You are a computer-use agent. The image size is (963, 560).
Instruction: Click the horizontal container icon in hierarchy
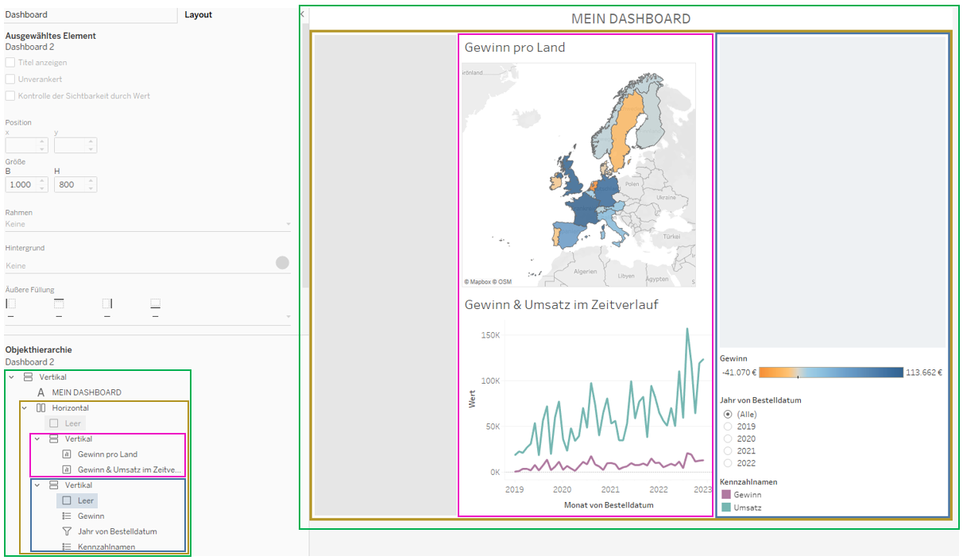point(41,407)
